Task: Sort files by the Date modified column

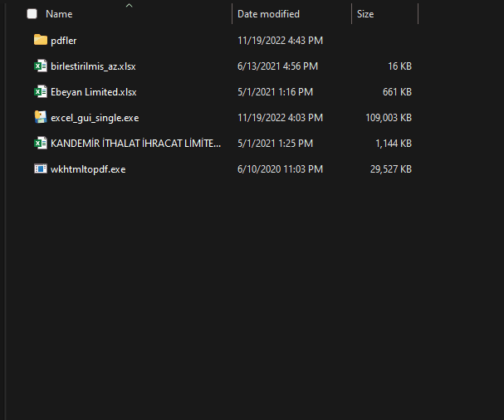Action: 268,14
